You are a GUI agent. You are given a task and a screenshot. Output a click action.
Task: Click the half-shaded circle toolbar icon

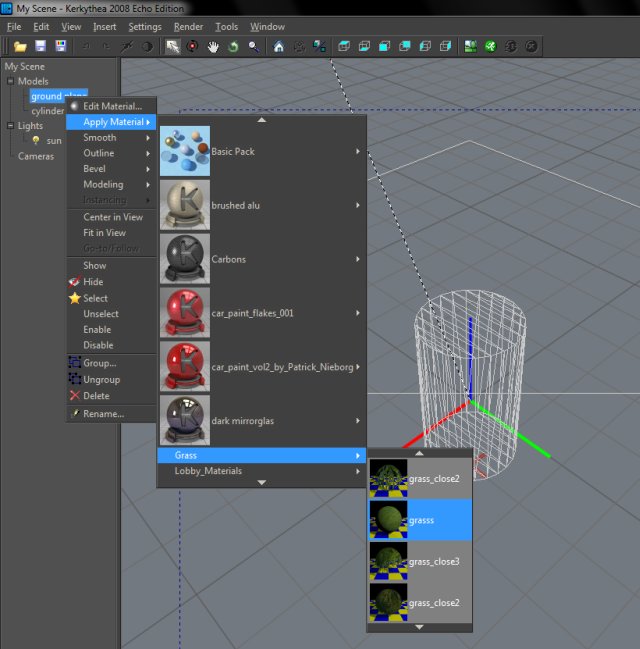(x=147, y=46)
